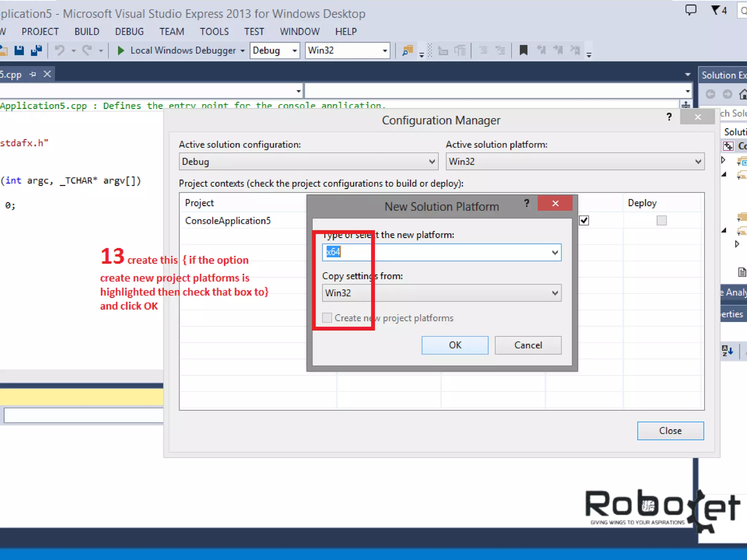Start debugging with green play icon

click(121, 50)
